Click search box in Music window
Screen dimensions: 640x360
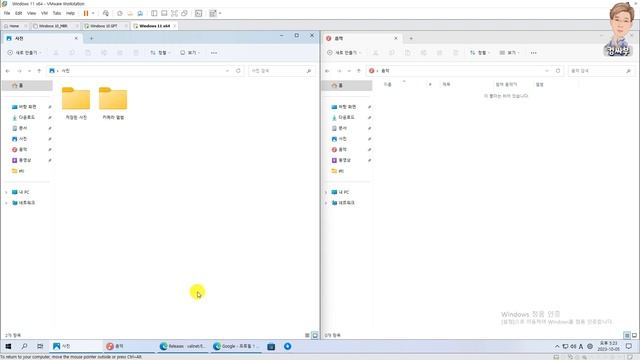point(601,71)
